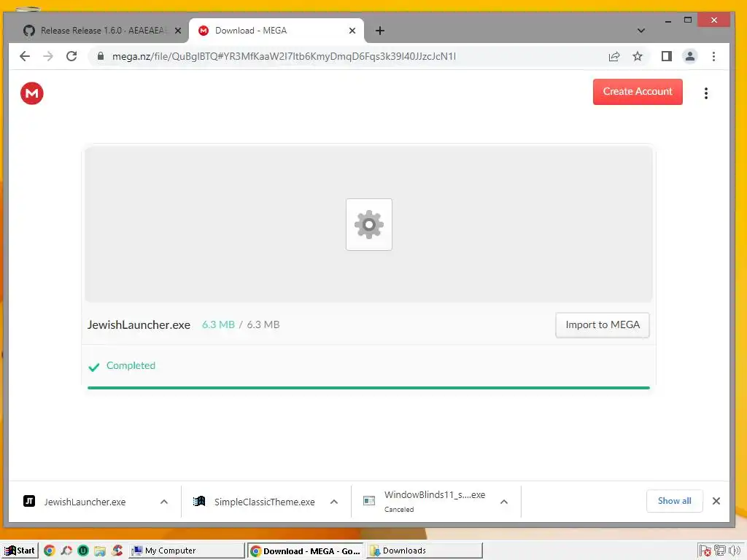Image resolution: width=747 pixels, height=560 pixels.
Task: Close the downloads shelf bar
Action: [716, 501]
